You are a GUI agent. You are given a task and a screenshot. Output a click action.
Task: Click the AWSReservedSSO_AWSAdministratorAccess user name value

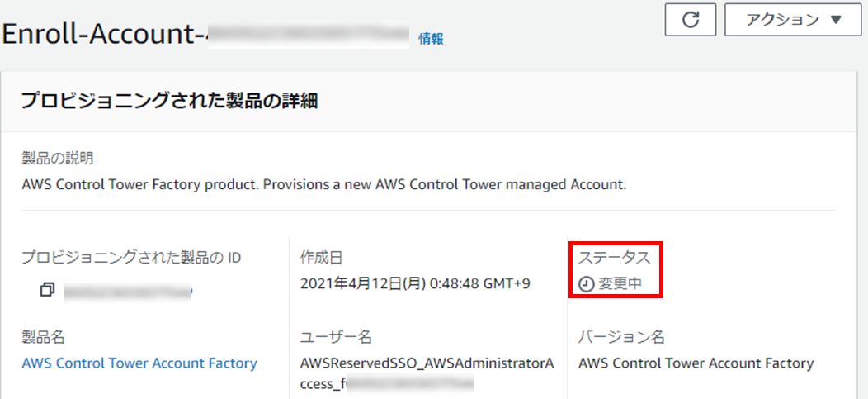coord(427,373)
